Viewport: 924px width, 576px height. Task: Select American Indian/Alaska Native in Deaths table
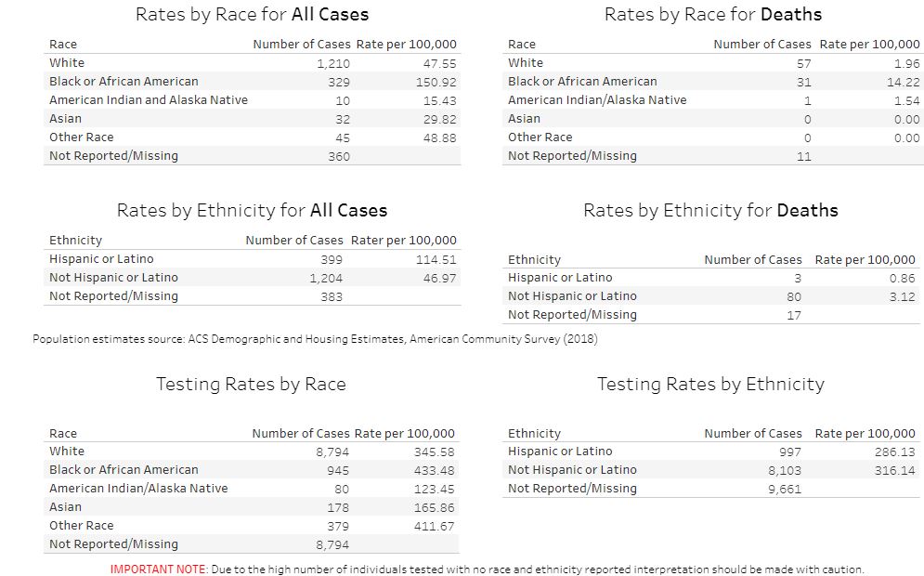[x=596, y=100]
